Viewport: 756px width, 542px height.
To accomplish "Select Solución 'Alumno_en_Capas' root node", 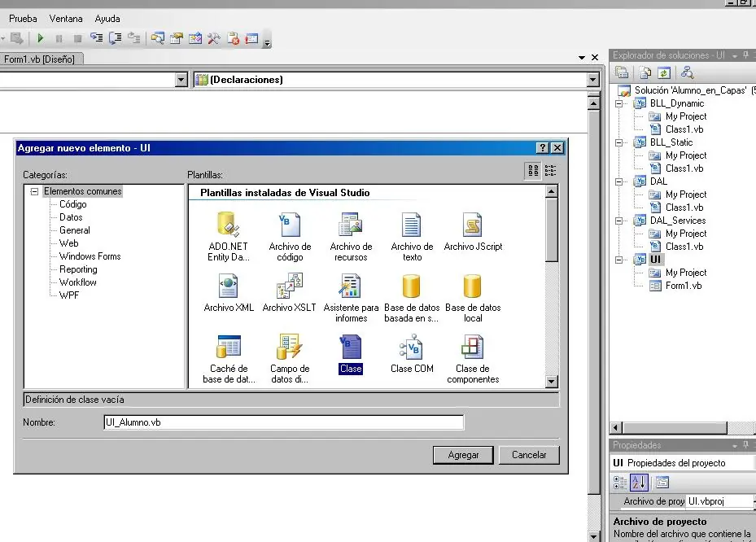I will pos(690,90).
